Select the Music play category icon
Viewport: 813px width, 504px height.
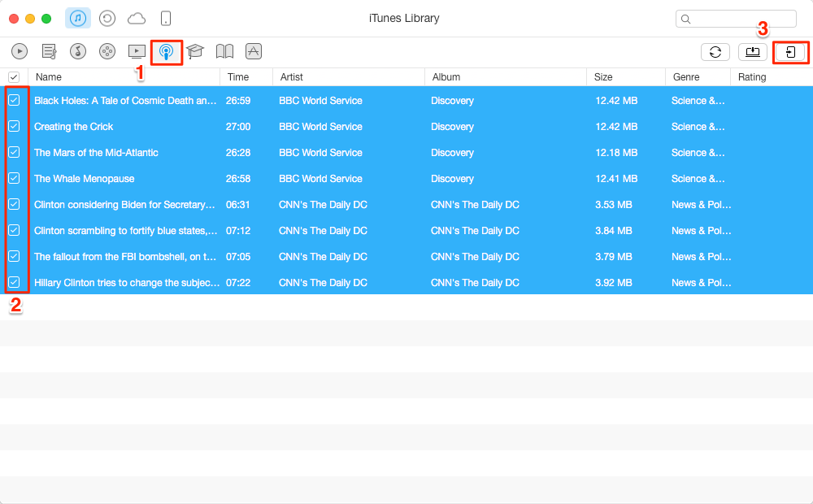[20, 51]
